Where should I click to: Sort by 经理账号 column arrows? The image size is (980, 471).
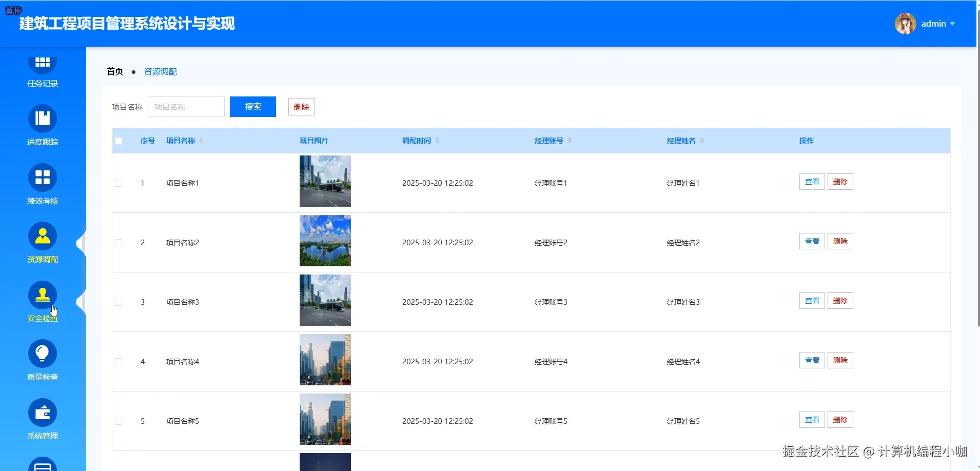click(x=570, y=141)
